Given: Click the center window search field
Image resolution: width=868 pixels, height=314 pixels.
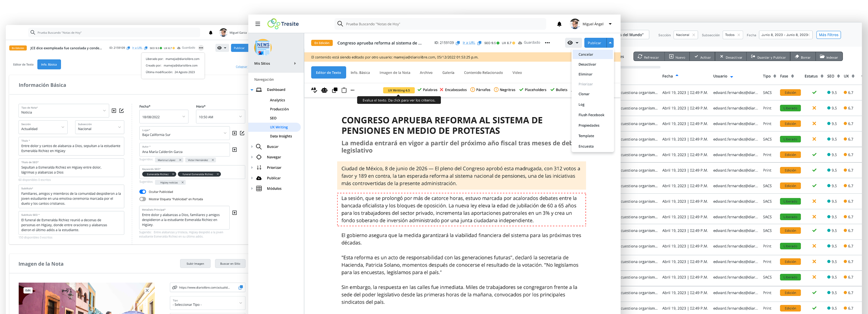Looking at the screenshot, I should (x=441, y=24).
